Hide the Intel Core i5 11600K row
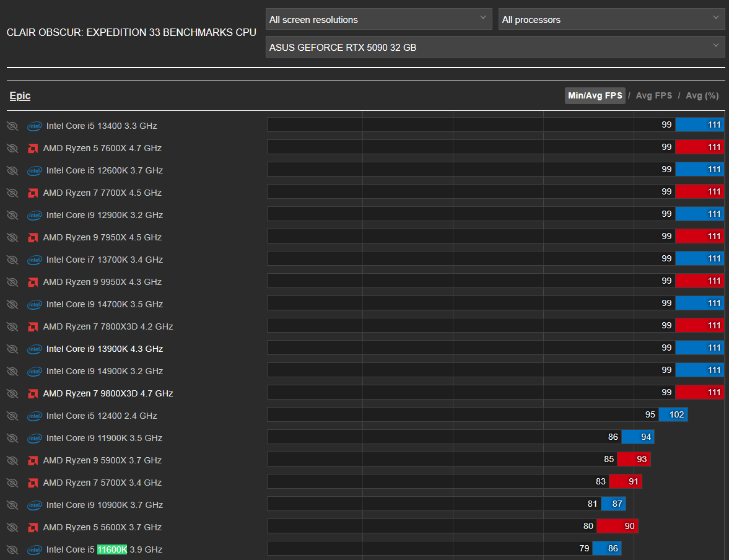Viewport: 729px width, 560px height. 12,550
